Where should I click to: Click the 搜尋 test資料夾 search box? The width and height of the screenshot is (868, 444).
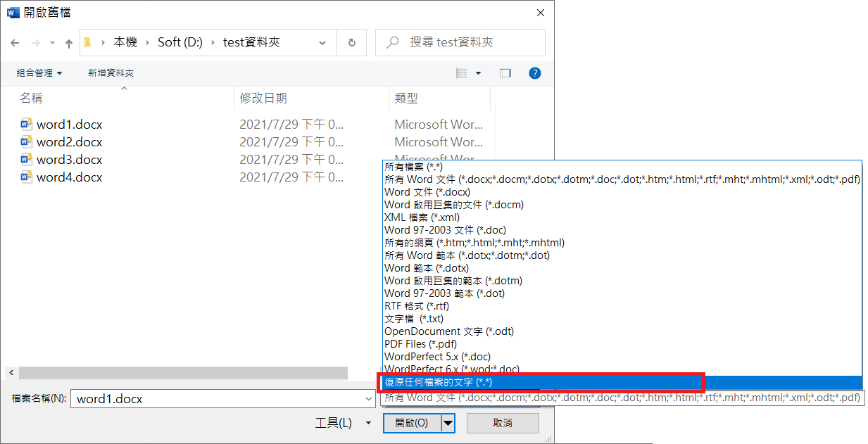(x=468, y=42)
